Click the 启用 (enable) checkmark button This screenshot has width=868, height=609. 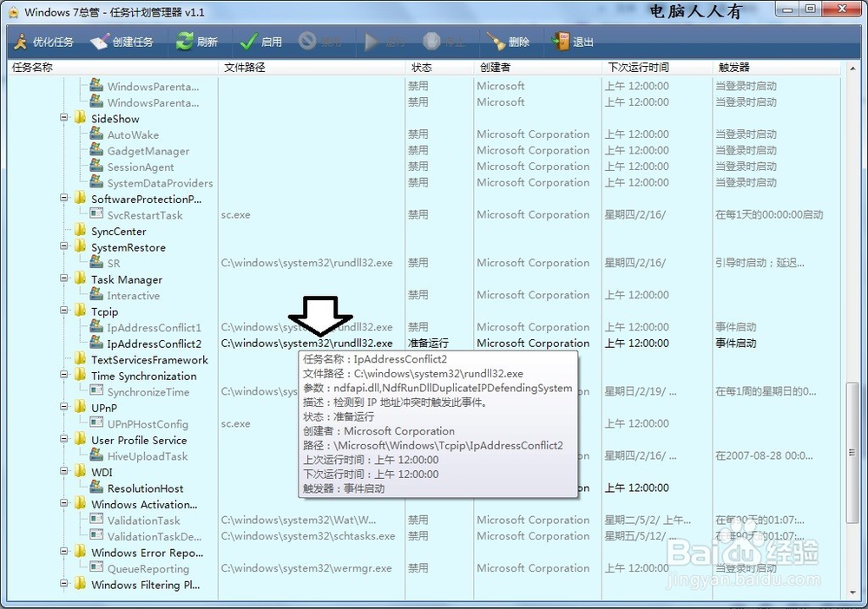tap(260, 42)
